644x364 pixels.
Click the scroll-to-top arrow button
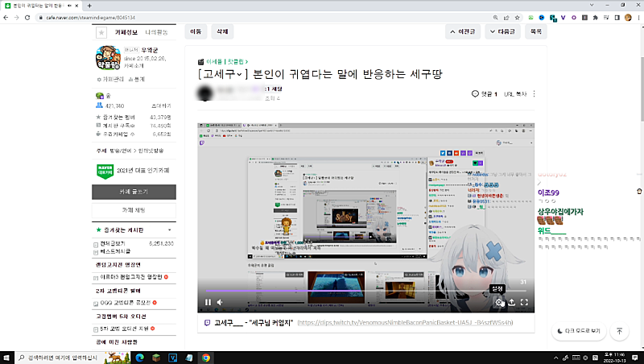pyautogui.click(x=618, y=331)
